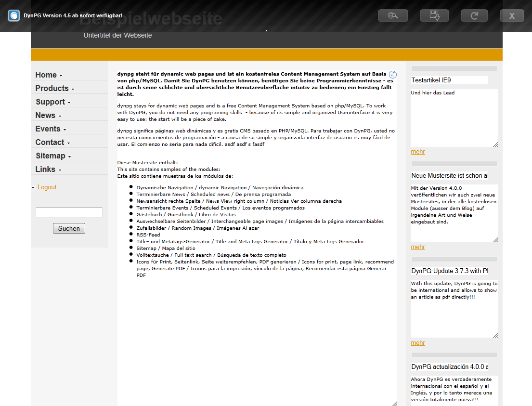Click the round edit icon beside intro text

pyautogui.click(x=393, y=75)
